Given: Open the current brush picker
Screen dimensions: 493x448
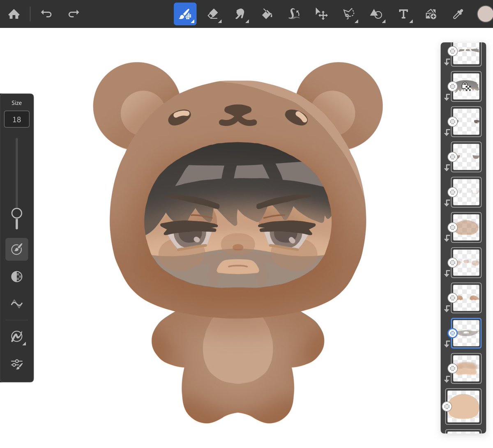Looking at the screenshot, I should pos(17,337).
